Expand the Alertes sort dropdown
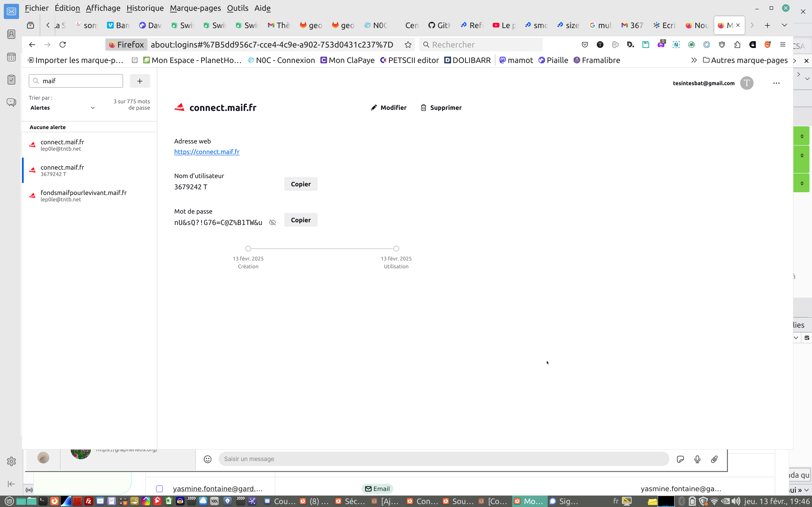 pyautogui.click(x=62, y=108)
